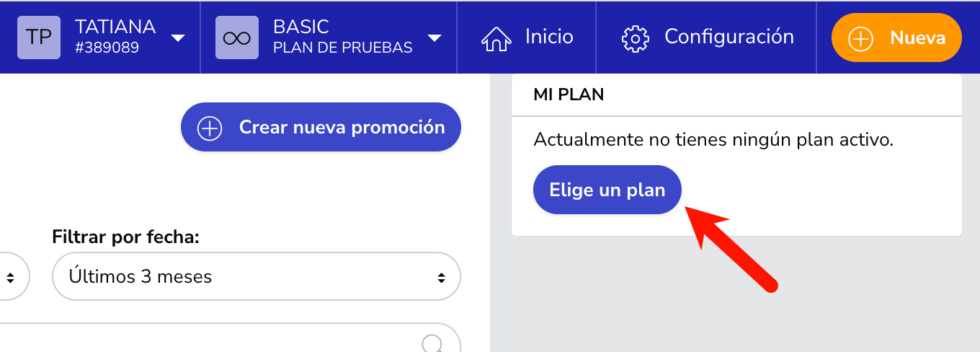Viewport: 980px width, 352px height.
Task: Click the gear icon beside Configuración
Action: pos(636,38)
